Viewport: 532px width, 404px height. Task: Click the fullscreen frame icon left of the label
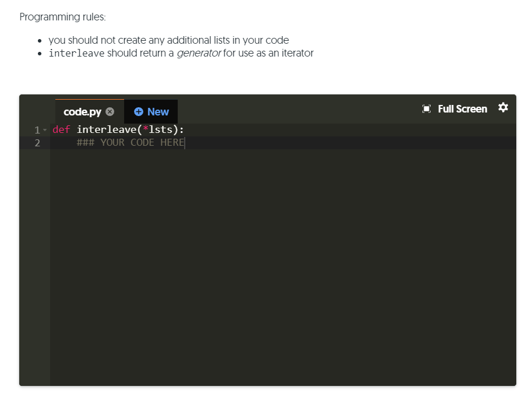pyautogui.click(x=426, y=108)
